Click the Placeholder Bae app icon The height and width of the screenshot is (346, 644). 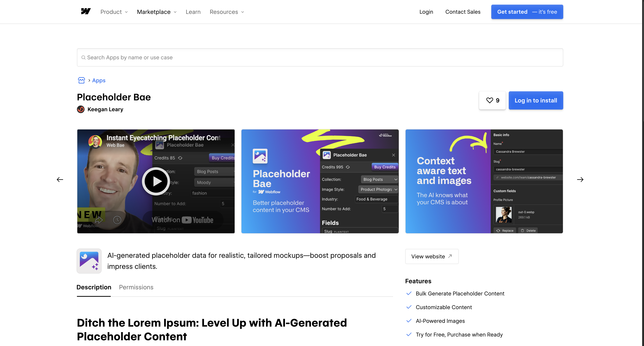(x=89, y=261)
